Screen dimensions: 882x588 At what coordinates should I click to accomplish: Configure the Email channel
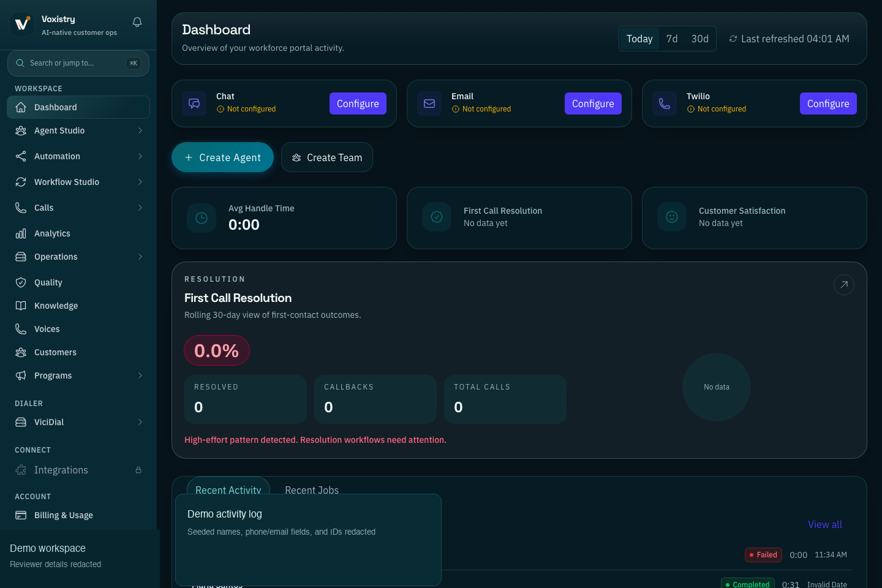pos(593,104)
